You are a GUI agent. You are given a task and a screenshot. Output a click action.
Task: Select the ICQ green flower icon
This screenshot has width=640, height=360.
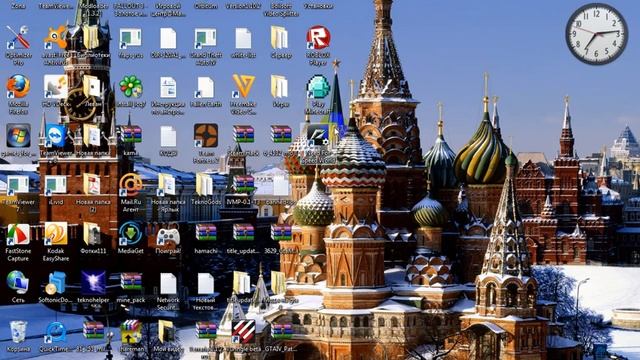[131, 87]
